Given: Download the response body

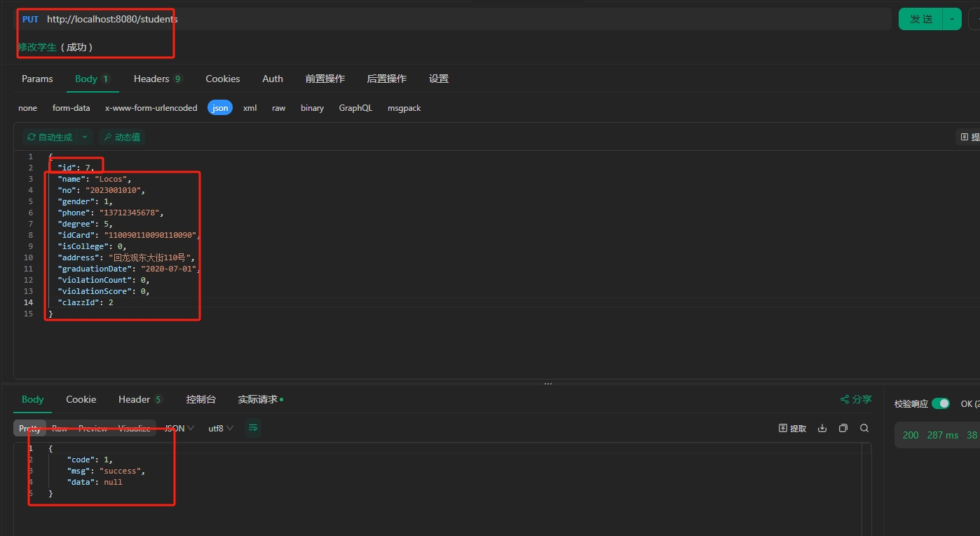Looking at the screenshot, I should click(822, 428).
